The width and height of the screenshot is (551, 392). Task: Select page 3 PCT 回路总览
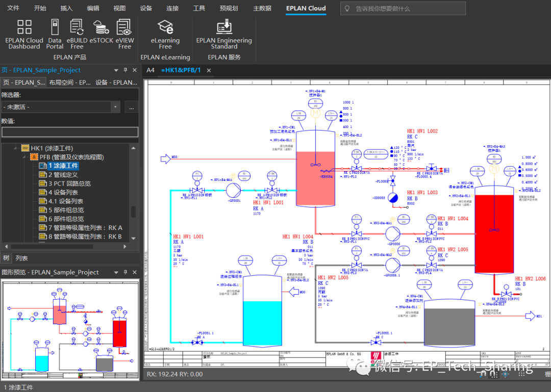pos(69,184)
